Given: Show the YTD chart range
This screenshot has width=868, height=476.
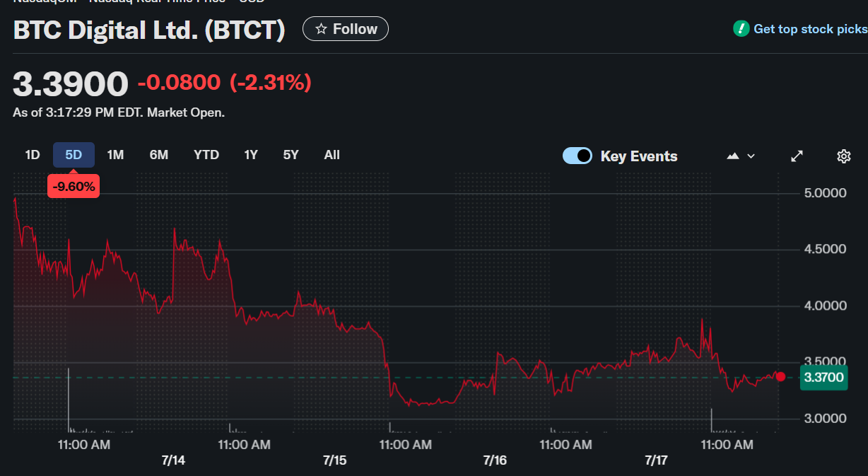Looking at the screenshot, I should point(206,155).
